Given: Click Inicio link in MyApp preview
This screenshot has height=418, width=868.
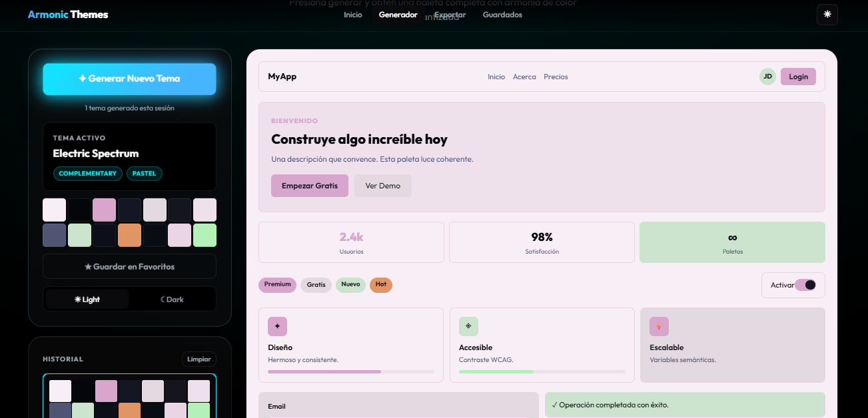Looking at the screenshot, I should click(x=496, y=77).
